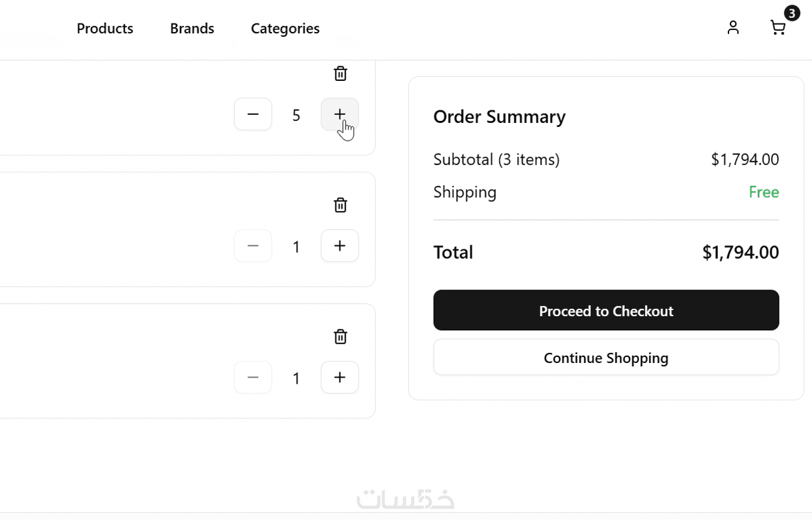This screenshot has height=520, width=812.
Task: Click the Continue Shopping button
Action: (x=605, y=358)
